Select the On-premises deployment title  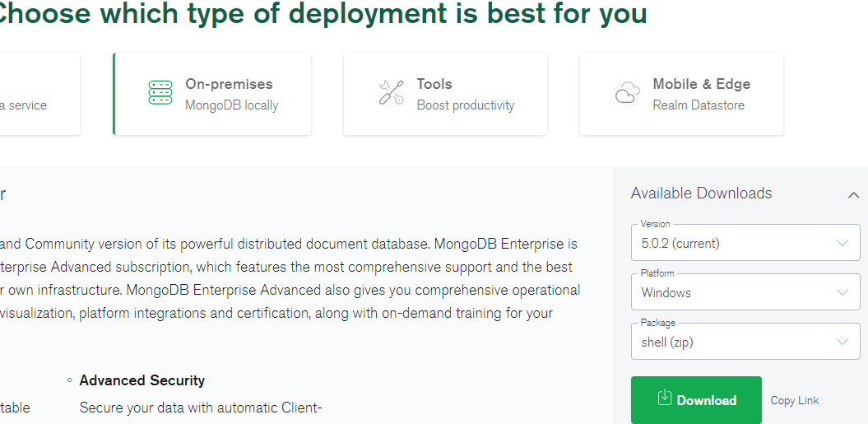pyautogui.click(x=229, y=84)
